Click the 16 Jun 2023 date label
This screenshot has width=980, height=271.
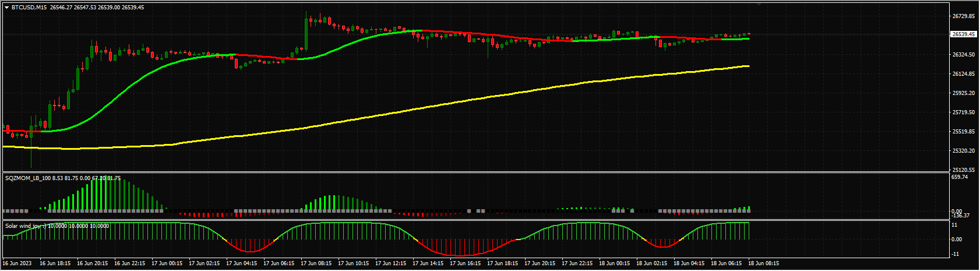click(x=18, y=263)
